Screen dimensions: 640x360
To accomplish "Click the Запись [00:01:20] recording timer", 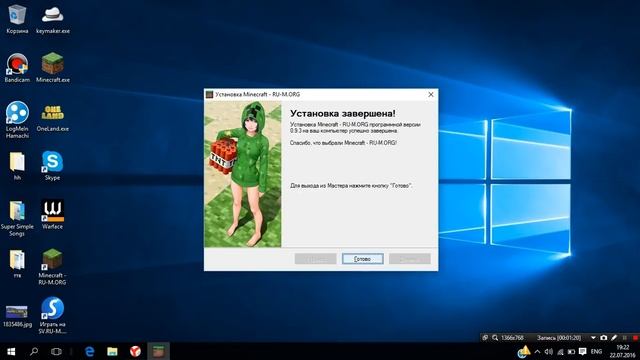I will (559, 338).
